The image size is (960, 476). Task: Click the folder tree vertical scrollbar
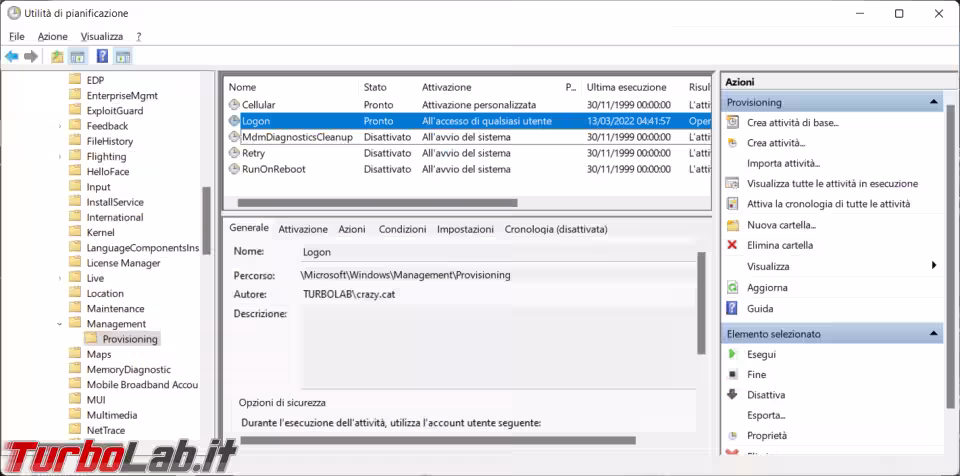point(206,221)
